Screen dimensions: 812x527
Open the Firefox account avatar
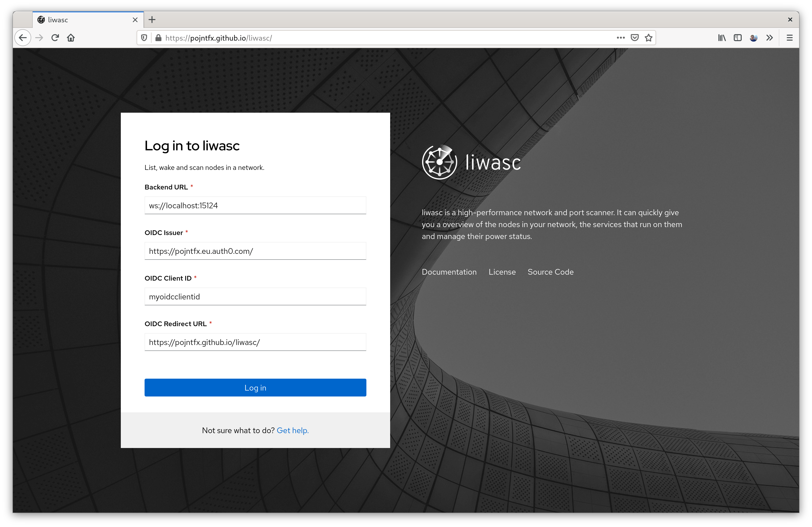pos(753,38)
